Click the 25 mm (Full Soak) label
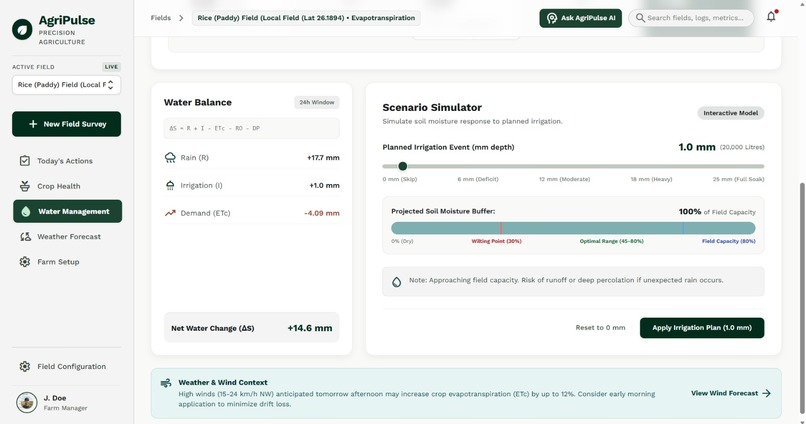 pos(738,179)
